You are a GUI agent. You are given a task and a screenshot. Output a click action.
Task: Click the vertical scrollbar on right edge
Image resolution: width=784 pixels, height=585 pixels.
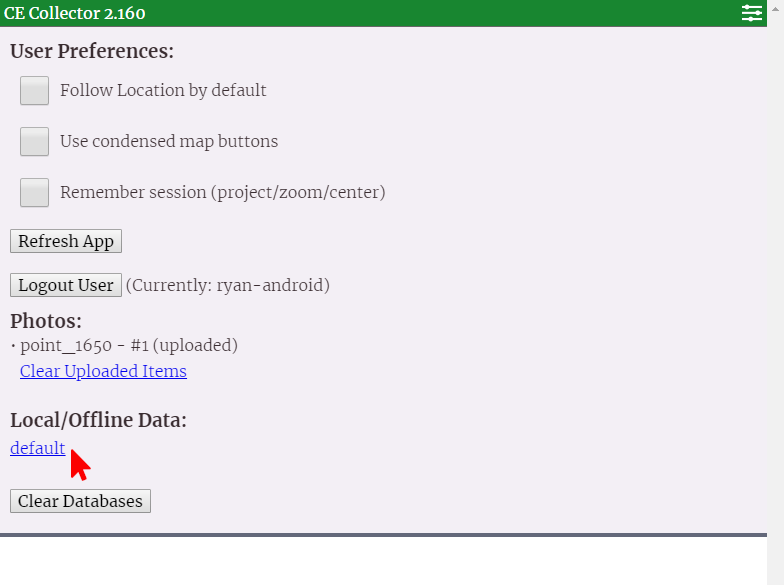(776, 300)
